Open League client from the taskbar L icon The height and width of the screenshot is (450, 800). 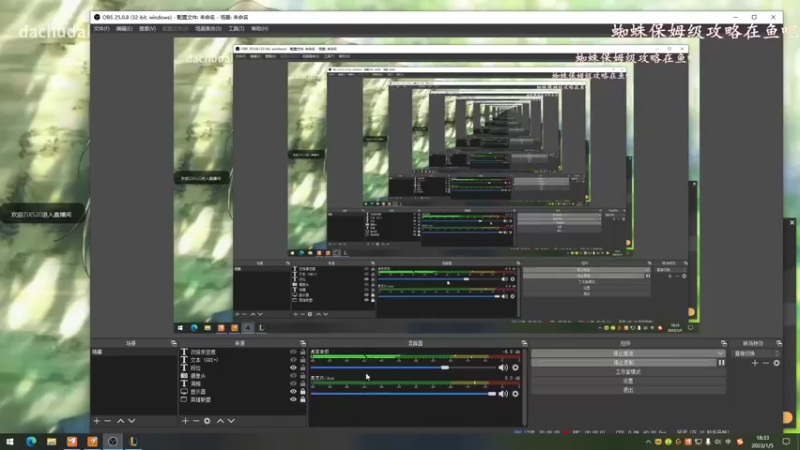point(133,441)
